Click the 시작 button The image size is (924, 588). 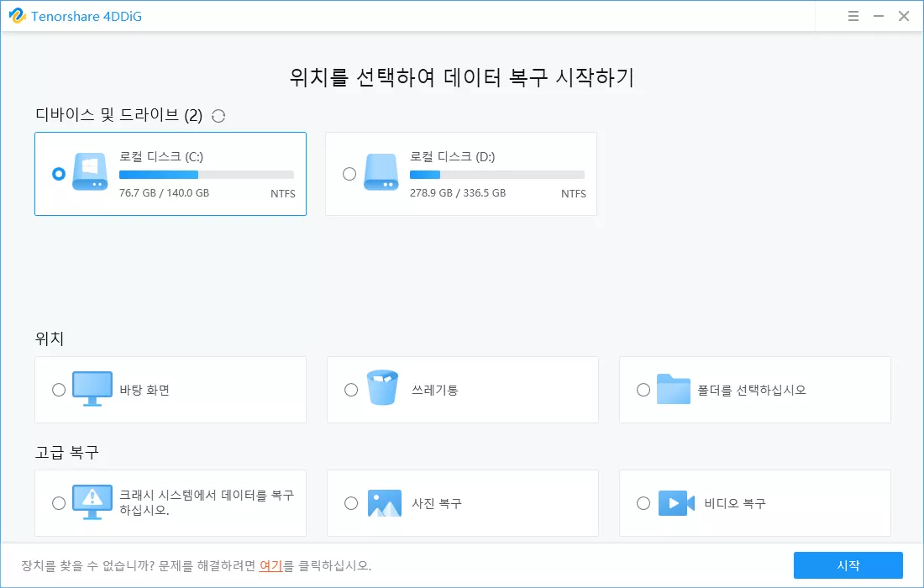click(x=848, y=565)
